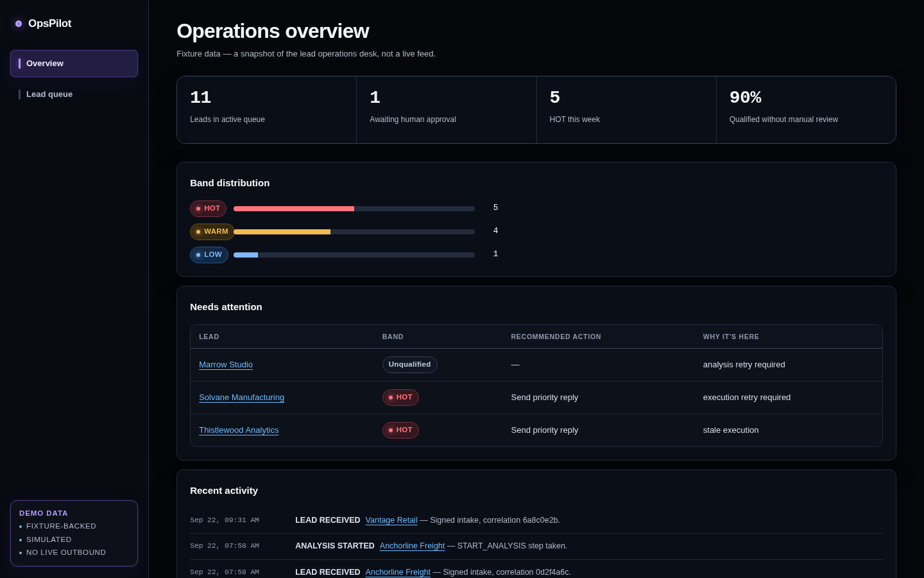Click the 'Awaiting human approval' stat

click(x=447, y=110)
